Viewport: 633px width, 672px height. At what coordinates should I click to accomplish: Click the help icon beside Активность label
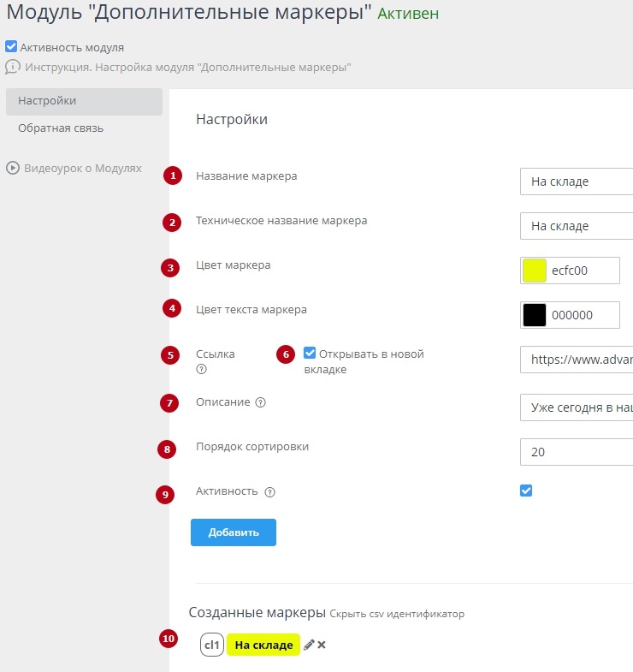pyautogui.click(x=269, y=492)
